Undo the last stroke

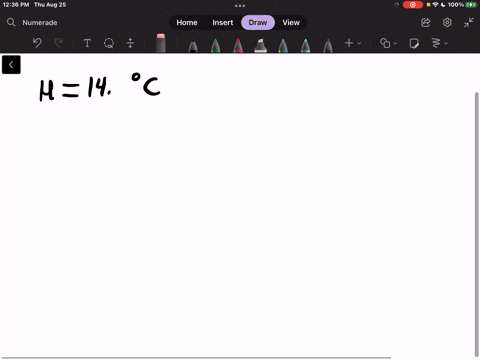coord(37,43)
